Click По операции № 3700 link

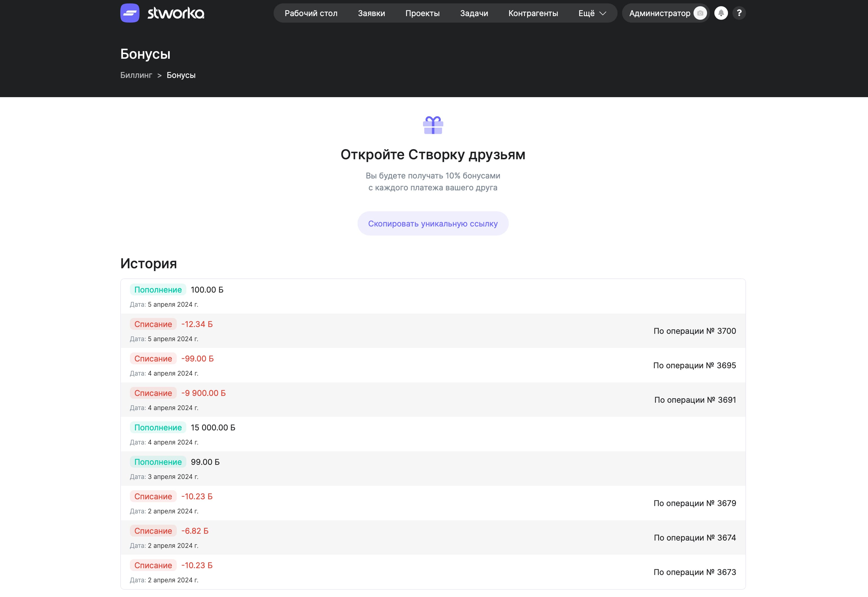[x=694, y=331]
